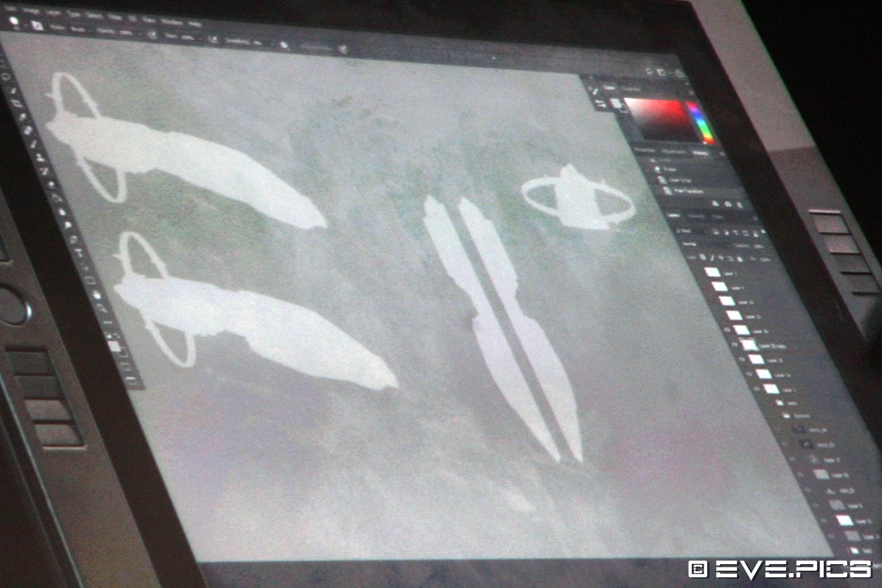Click foreground swatch in the Color panel
The width and height of the screenshot is (882, 588).
point(616,103)
